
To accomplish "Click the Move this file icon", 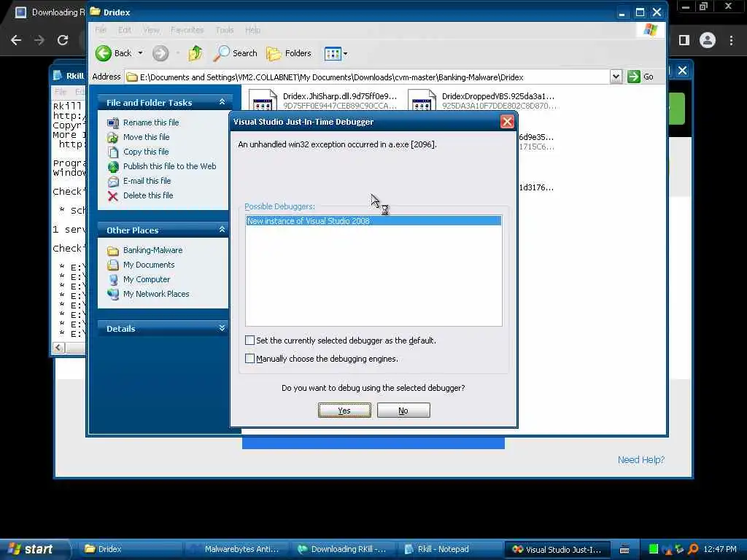I will coord(113,138).
